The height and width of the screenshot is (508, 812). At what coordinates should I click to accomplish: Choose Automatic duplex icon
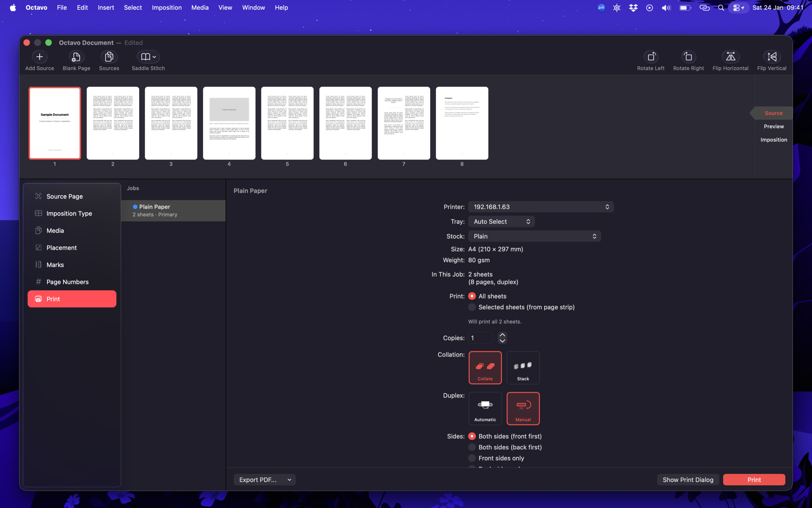(x=485, y=408)
